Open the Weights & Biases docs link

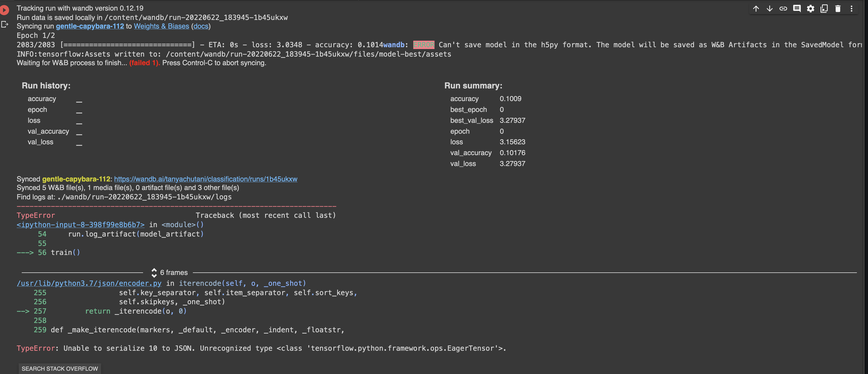pyautogui.click(x=200, y=26)
